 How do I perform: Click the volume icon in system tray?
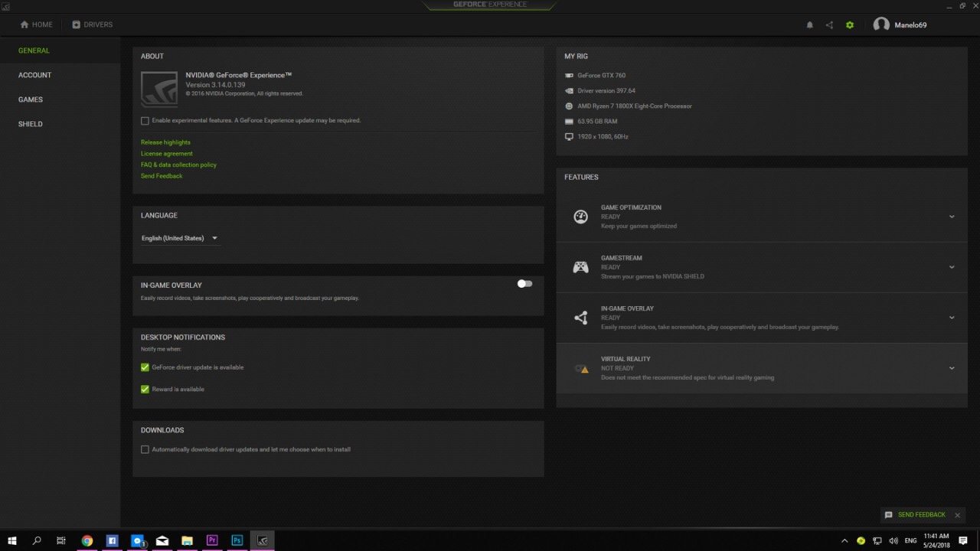pyautogui.click(x=893, y=540)
